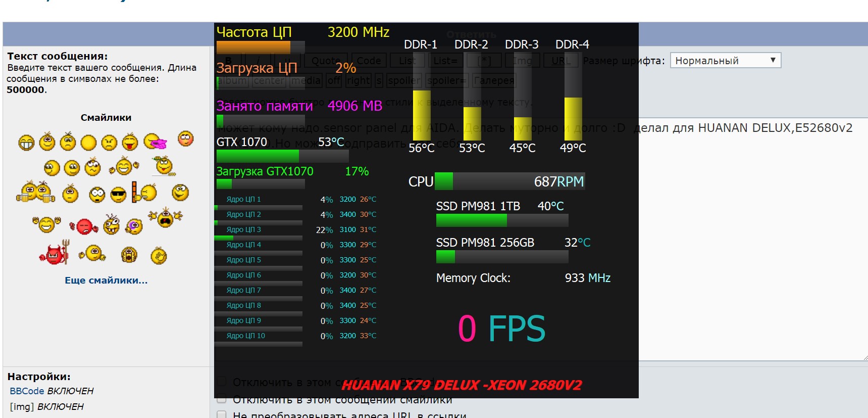Click the Загрузка GTX1070 label
Image resolution: width=868 pixels, height=418 pixels.
265,171
